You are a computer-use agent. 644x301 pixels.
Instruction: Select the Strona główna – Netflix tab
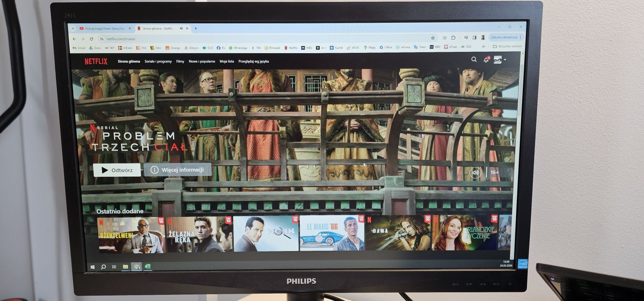(157, 29)
